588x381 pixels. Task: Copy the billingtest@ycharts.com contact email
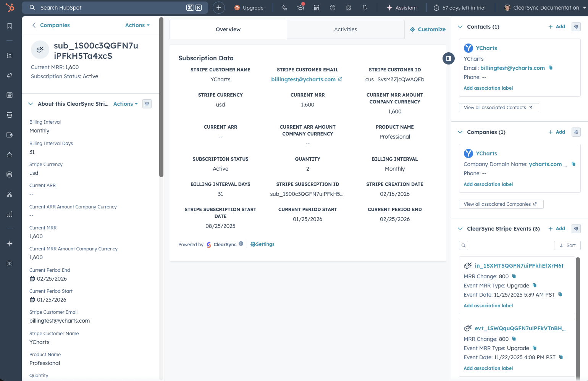point(551,68)
